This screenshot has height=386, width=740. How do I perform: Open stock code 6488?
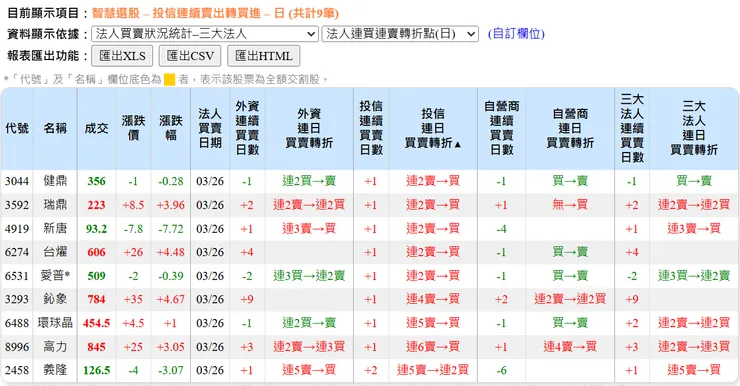[17, 323]
